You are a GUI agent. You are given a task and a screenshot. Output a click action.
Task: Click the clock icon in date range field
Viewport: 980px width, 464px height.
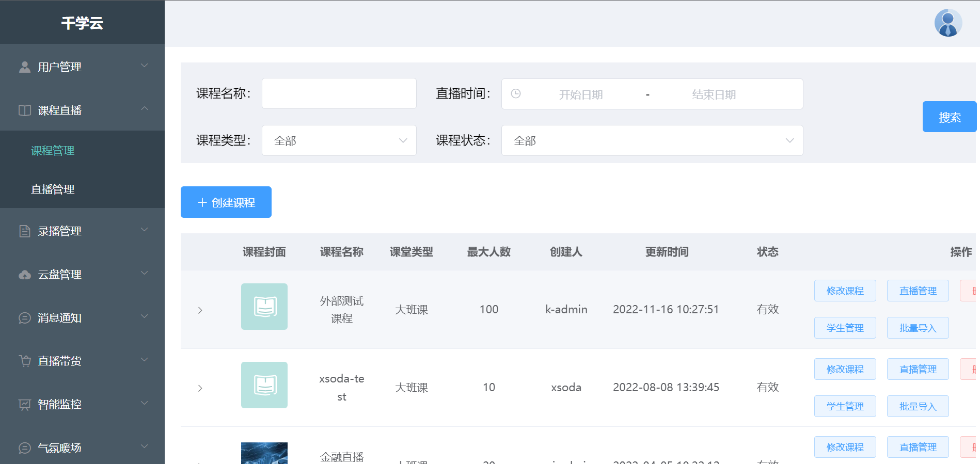[516, 94]
